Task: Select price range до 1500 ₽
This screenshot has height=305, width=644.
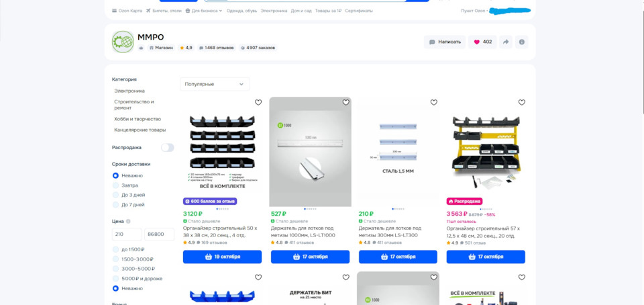Action: [115, 249]
